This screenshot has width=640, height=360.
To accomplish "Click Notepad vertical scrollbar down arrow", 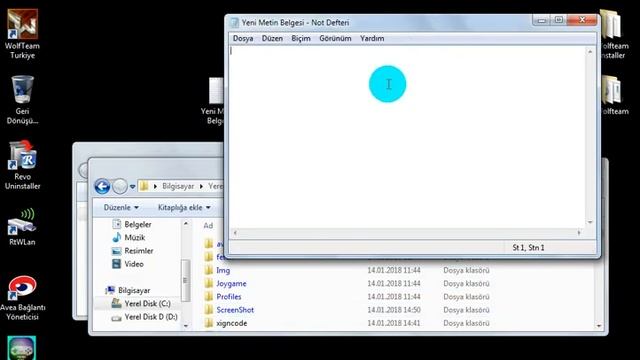I will pyautogui.click(x=590, y=222).
